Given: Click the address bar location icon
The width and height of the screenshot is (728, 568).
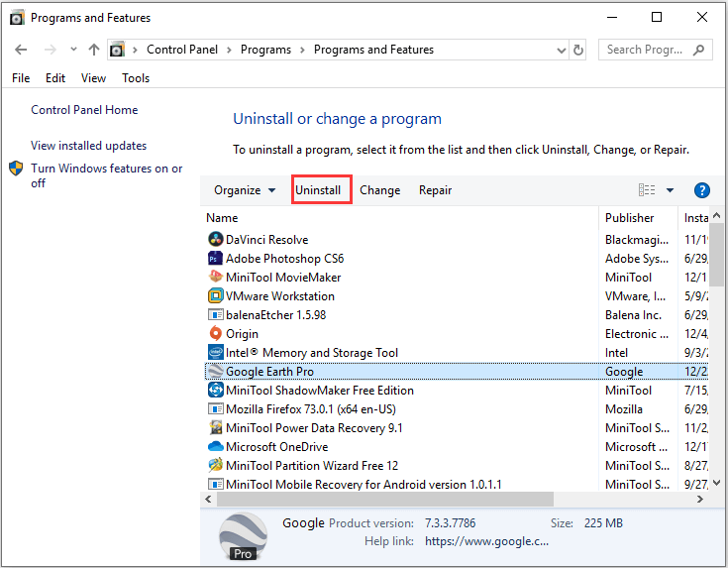Looking at the screenshot, I should [117, 50].
